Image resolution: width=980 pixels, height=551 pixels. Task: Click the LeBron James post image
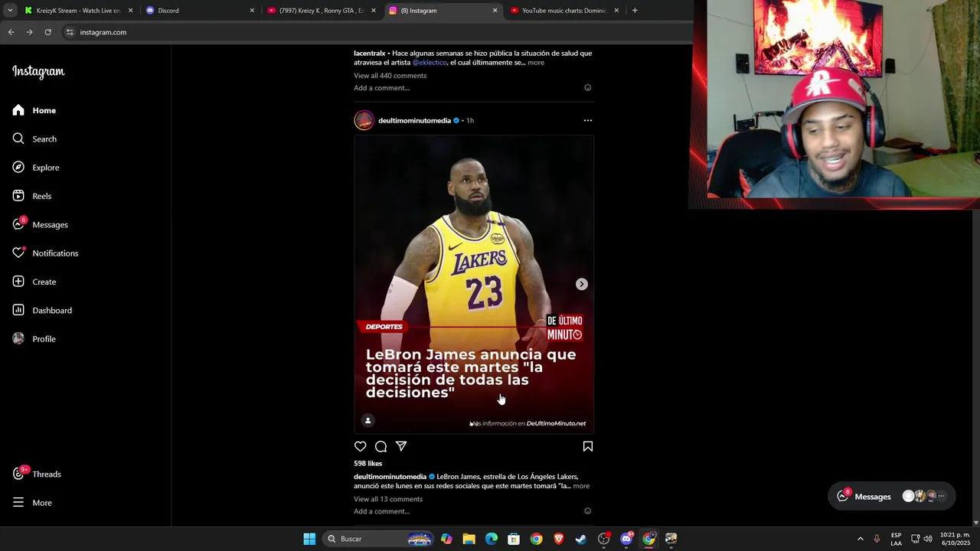tap(474, 284)
